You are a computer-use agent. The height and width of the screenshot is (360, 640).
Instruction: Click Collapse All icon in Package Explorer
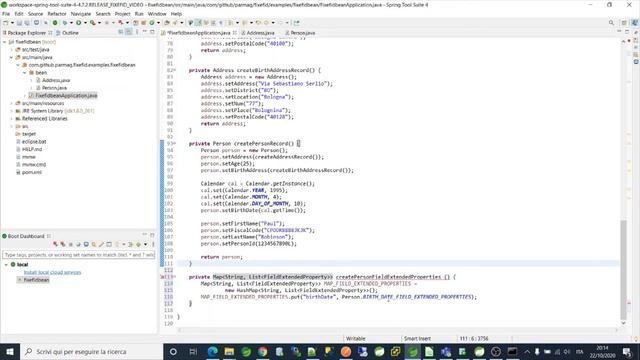120,32
